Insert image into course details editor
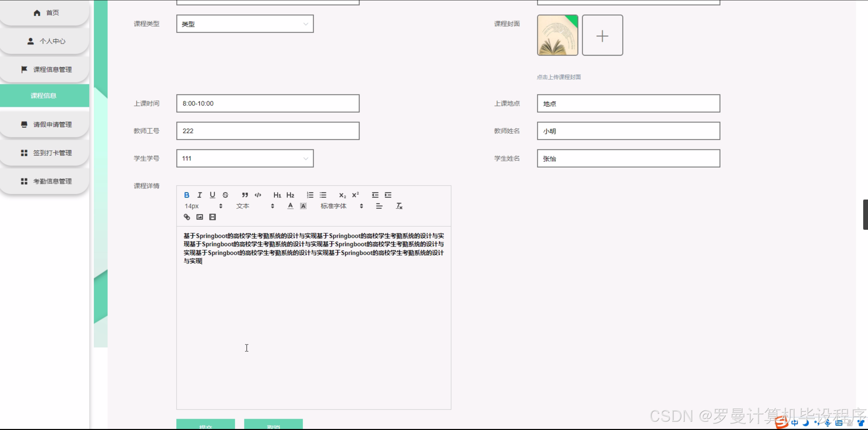This screenshot has height=430, width=868. pyautogui.click(x=200, y=217)
